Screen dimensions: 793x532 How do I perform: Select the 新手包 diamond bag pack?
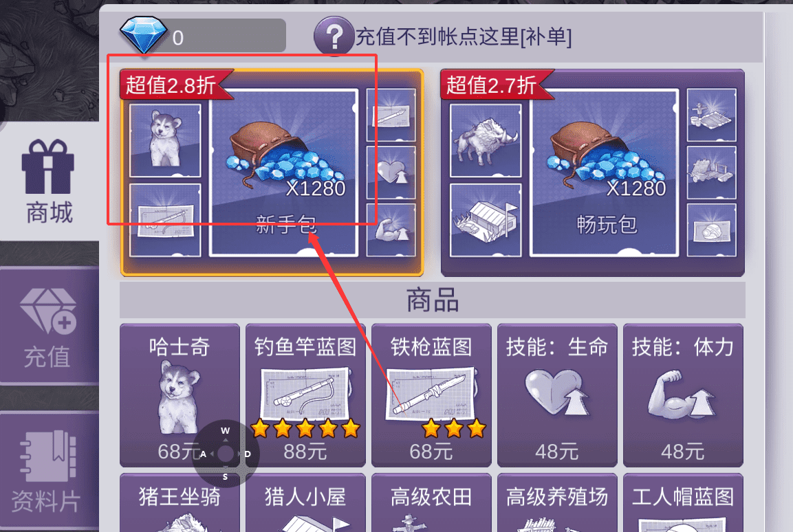tap(284, 173)
